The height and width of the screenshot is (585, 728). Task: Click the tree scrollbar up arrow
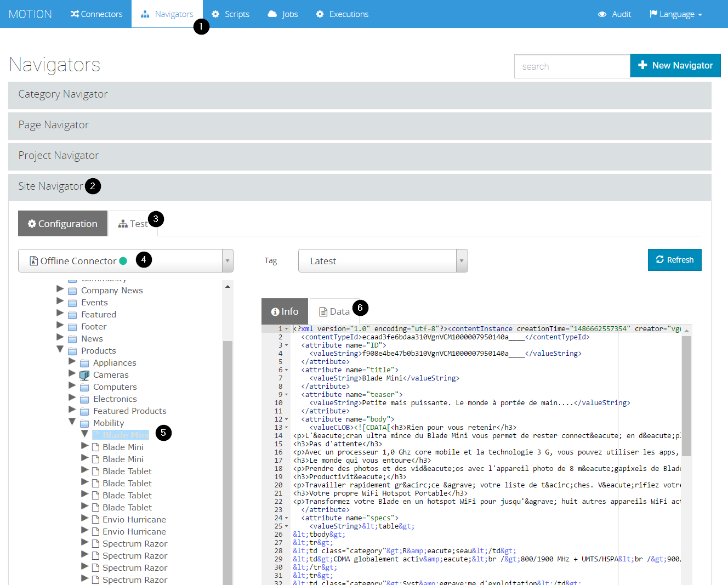pyautogui.click(x=228, y=286)
